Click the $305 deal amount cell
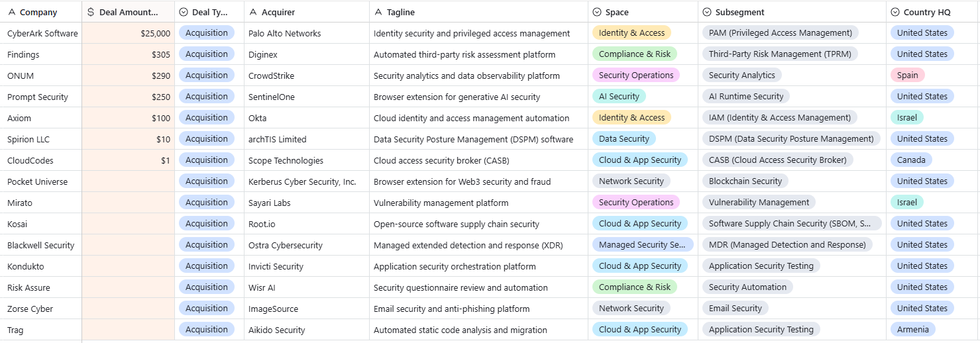The height and width of the screenshot is (343, 980). [129, 54]
